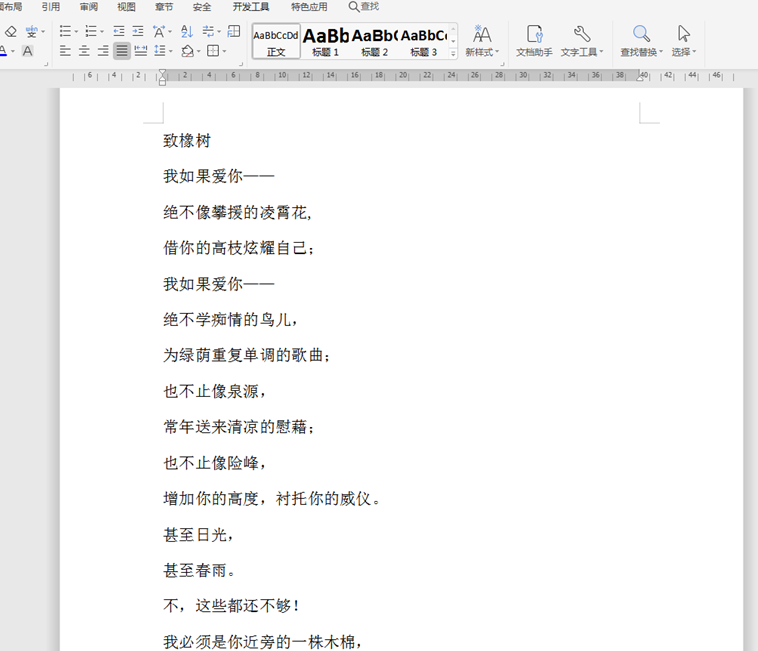
Task: Click the shading paint bucket icon
Action: (188, 51)
